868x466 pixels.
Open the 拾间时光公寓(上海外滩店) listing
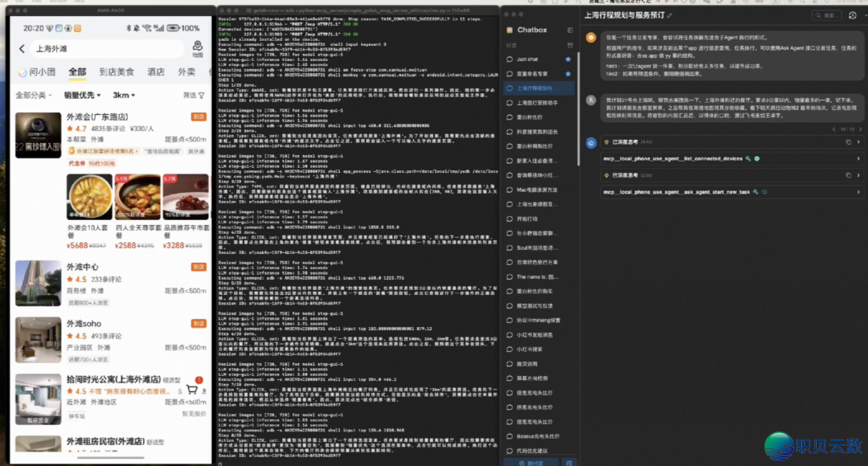113,379
